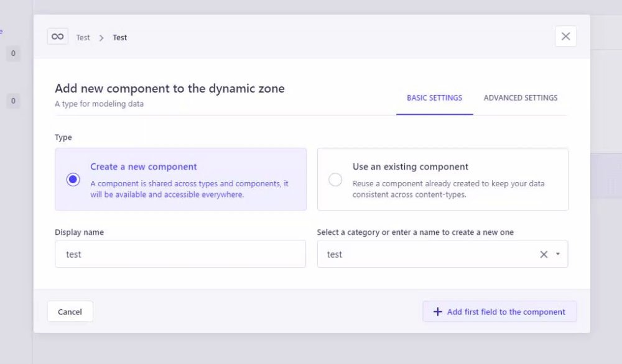Close the modal with the X icon
The width and height of the screenshot is (622, 364).
[565, 36]
